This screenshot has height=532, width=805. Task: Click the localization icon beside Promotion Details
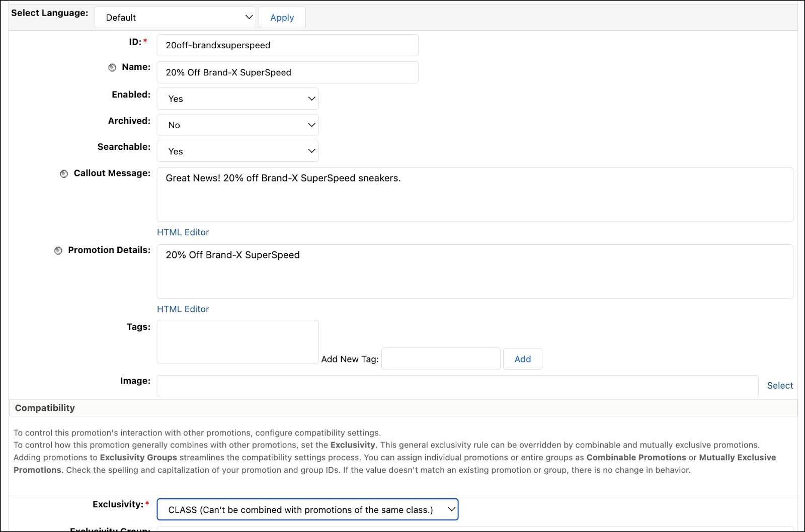[58, 250]
